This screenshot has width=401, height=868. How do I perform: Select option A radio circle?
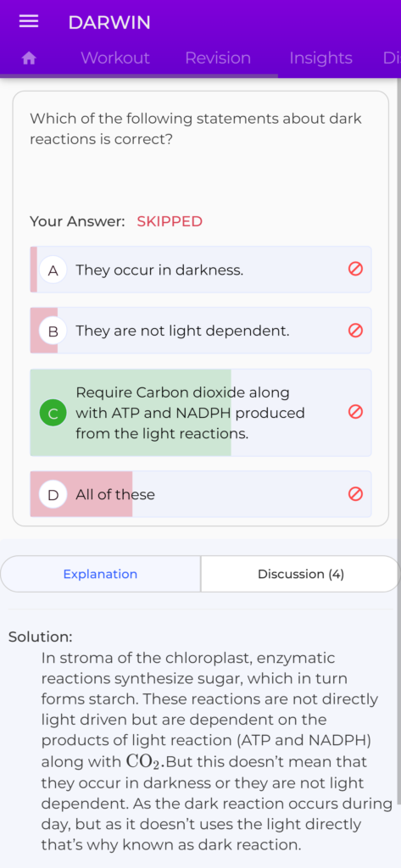[x=53, y=270]
